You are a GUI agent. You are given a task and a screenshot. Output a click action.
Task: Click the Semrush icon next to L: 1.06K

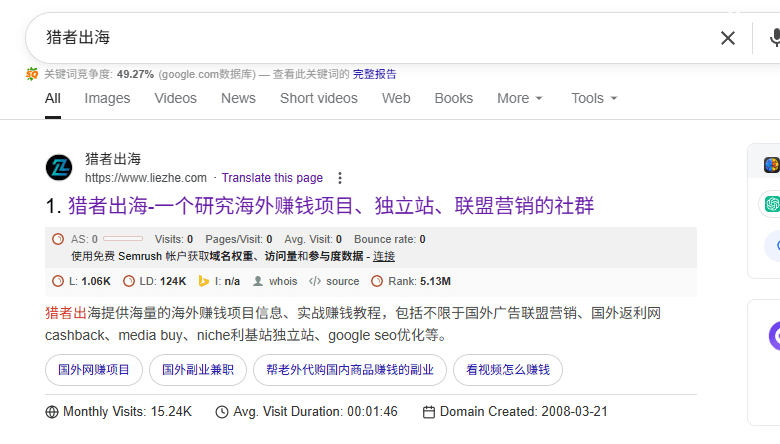pyautogui.click(x=58, y=281)
